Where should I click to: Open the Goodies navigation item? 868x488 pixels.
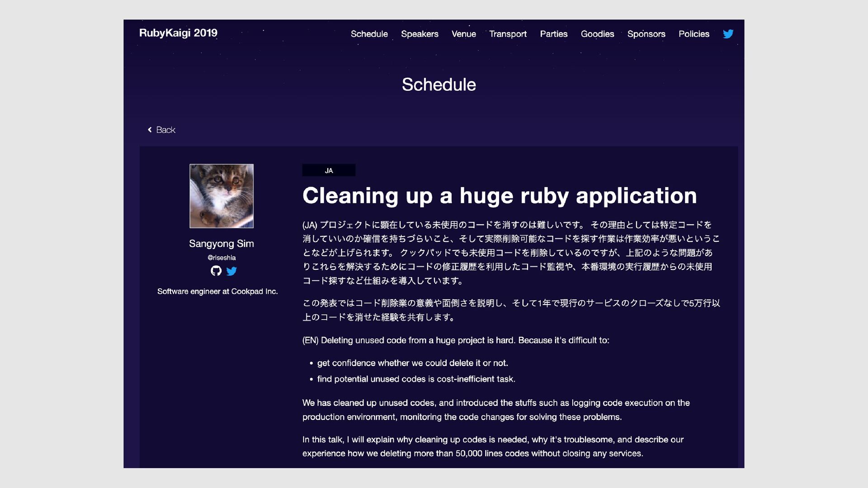(597, 34)
